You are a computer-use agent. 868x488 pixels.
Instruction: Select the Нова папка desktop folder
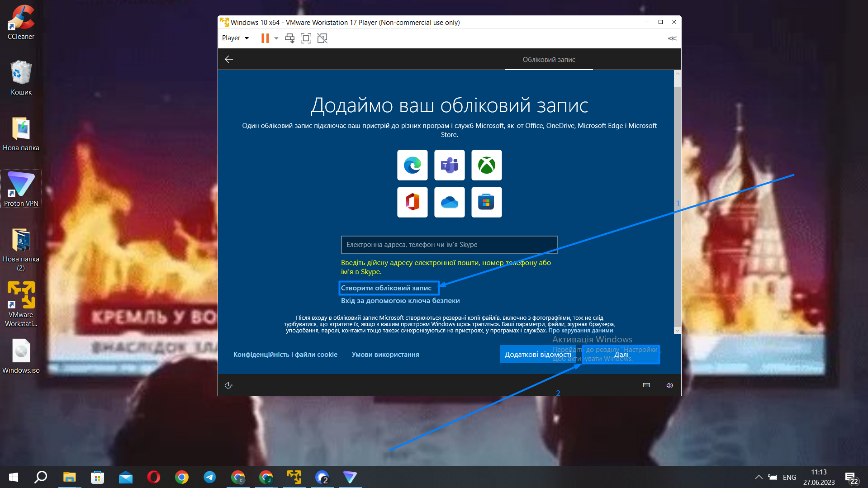click(21, 134)
